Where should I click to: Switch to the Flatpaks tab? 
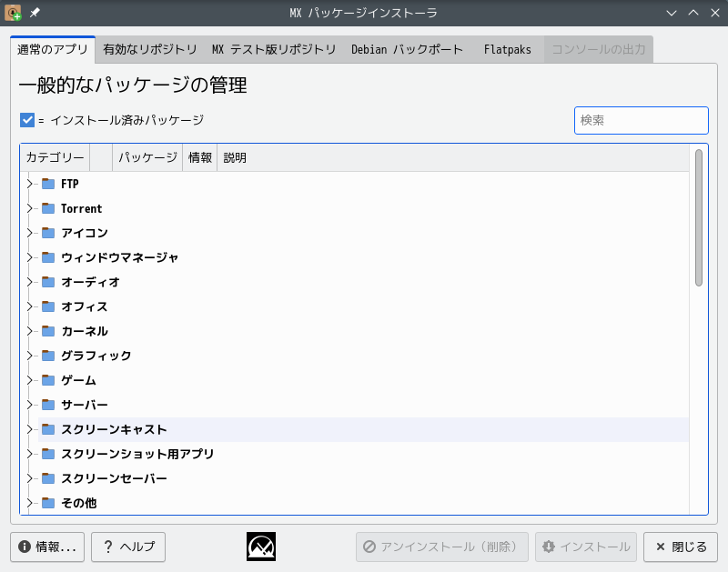coord(508,50)
